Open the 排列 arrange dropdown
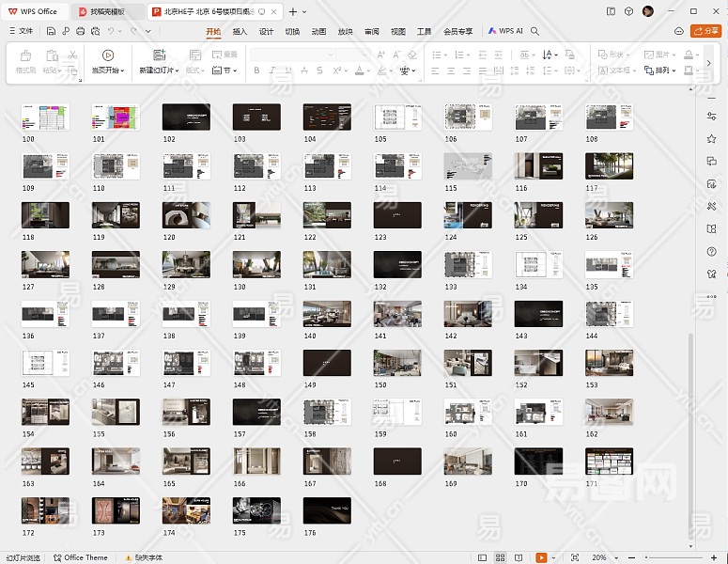Image resolution: width=728 pixels, height=564 pixels. (x=660, y=70)
